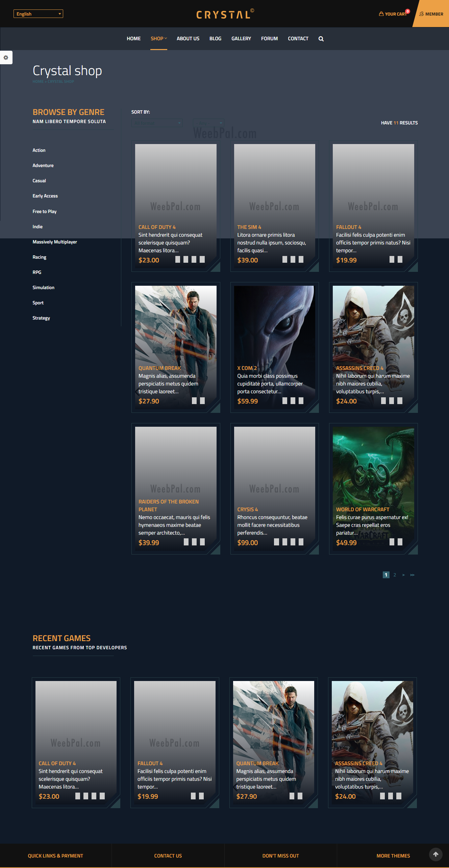Click leftmost platform icon on World of Warcraft card
Viewport: 449px width, 868px height.
pos(392,542)
